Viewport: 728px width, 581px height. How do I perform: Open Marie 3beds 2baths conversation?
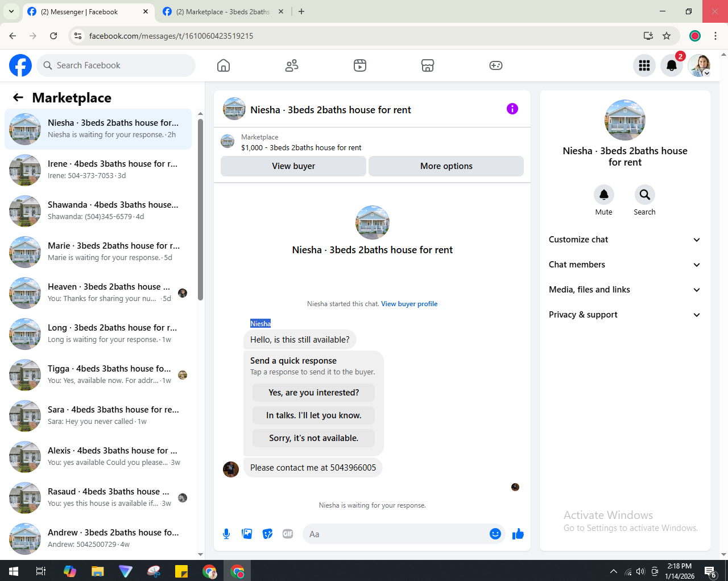pyautogui.click(x=98, y=252)
